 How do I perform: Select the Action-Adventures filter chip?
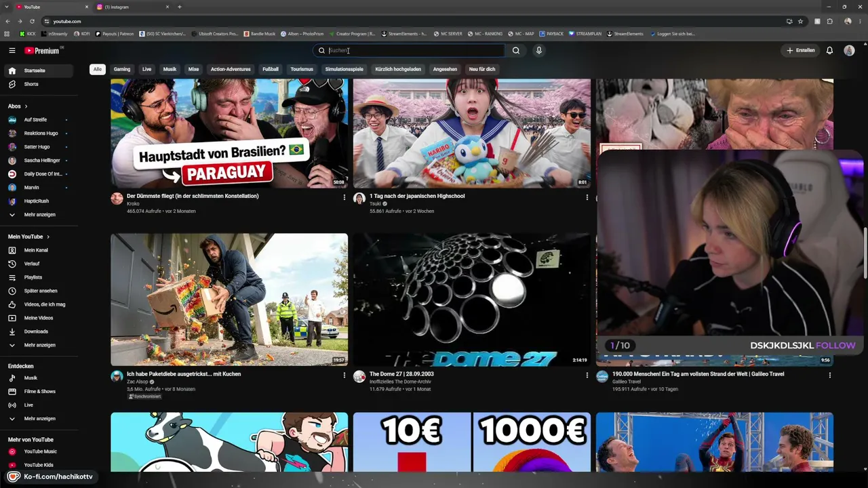231,69
